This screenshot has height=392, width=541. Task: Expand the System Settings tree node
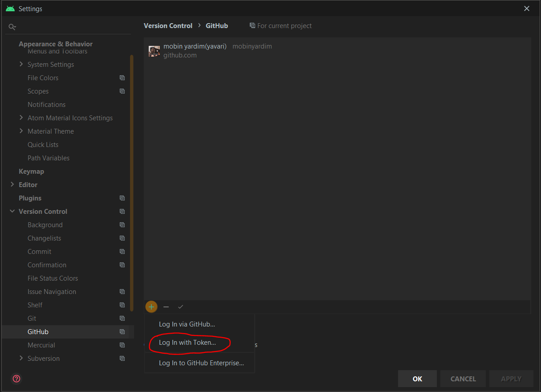pyautogui.click(x=21, y=65)
